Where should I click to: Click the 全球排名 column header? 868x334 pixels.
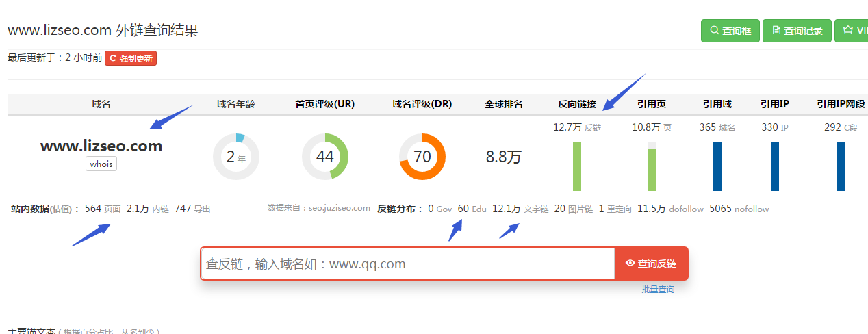(x=504, y=104)
